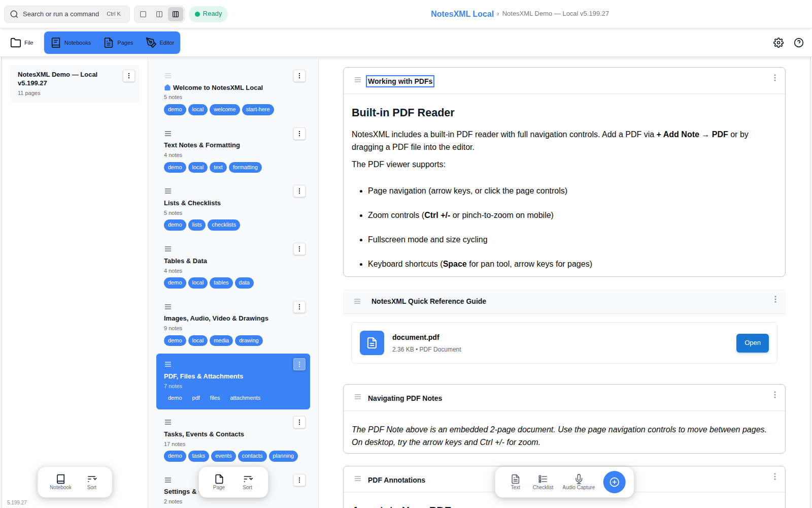Open more menu for Working with PDFs note
Screen dimensions: 812x508
[775, 78]
